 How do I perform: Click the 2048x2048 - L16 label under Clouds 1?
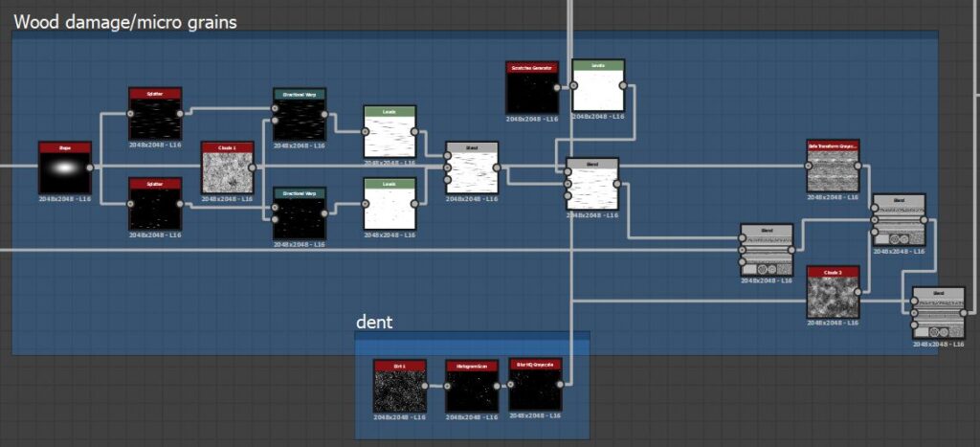(x=228, y=199)
